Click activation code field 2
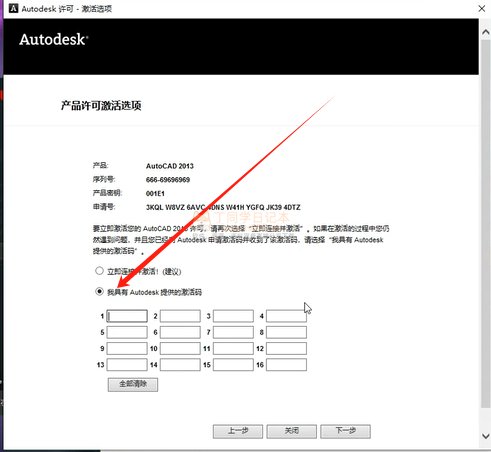491x452 pixels. coord(180,316)
